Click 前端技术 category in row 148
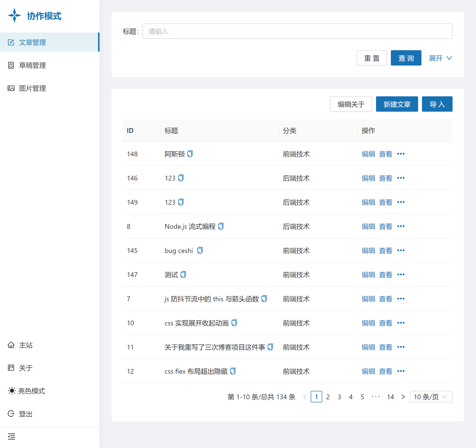Image resolution: width=476 pixels, height=448 pixels. (296, 154)
